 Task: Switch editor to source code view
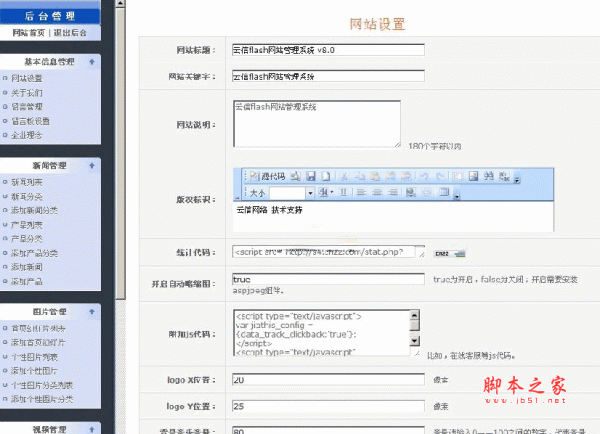267,176
